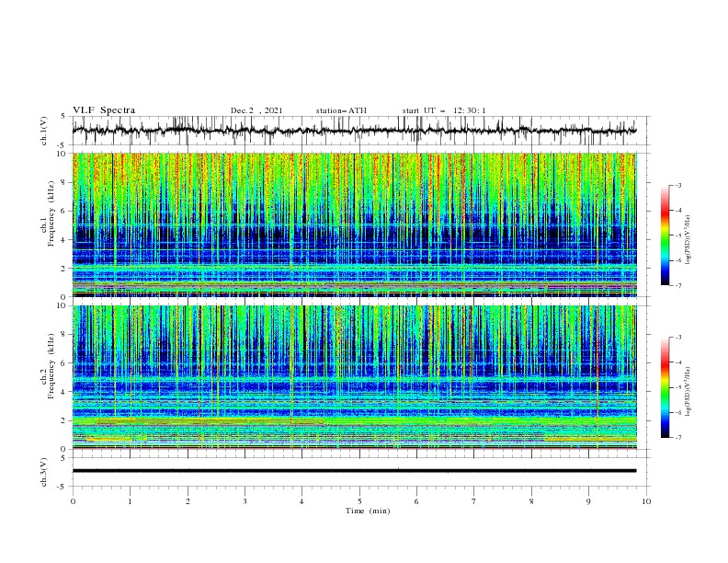Click inside the ch.1 spectrogram panel
Viewport: 728px width, 563px height.
(x=354, y=224)
